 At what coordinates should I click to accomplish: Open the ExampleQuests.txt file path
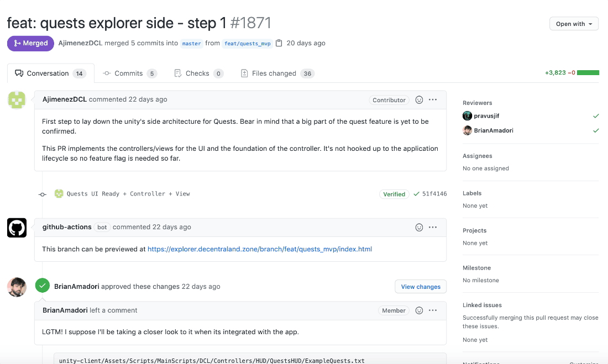pos(212,361)
